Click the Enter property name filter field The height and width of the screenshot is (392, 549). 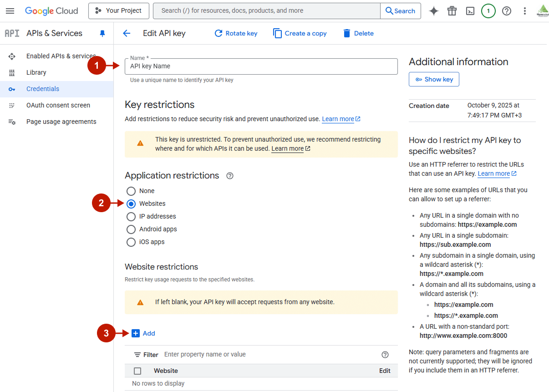205,354
